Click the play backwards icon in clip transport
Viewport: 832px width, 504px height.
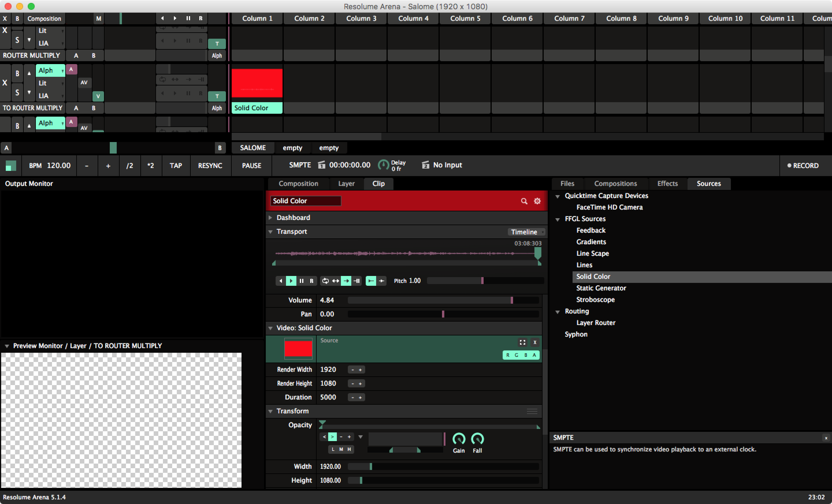click(281, 281)
